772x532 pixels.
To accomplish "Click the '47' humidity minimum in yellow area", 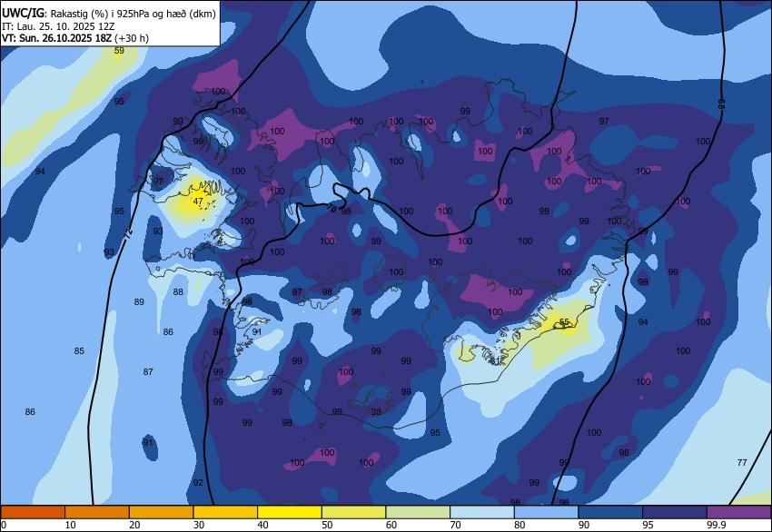I will pos(198,202).
